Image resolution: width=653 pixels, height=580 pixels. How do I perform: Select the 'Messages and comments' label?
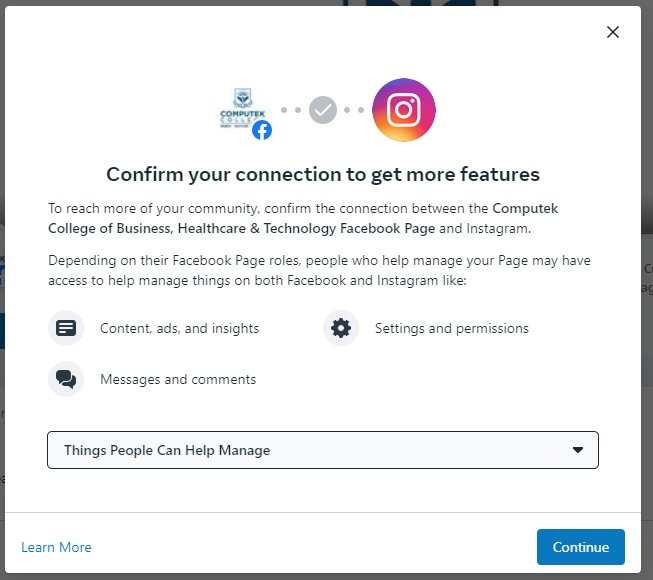pyautogui.click(x=178, y=379)
